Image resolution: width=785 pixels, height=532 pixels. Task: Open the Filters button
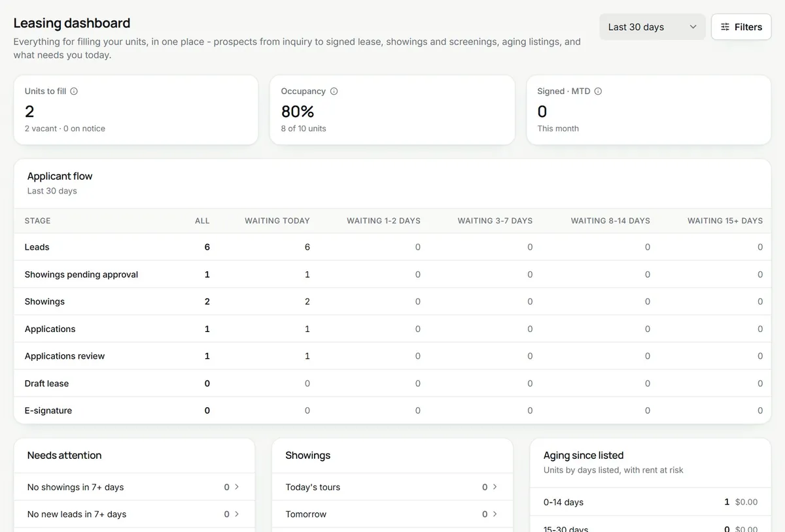[741, 27]
